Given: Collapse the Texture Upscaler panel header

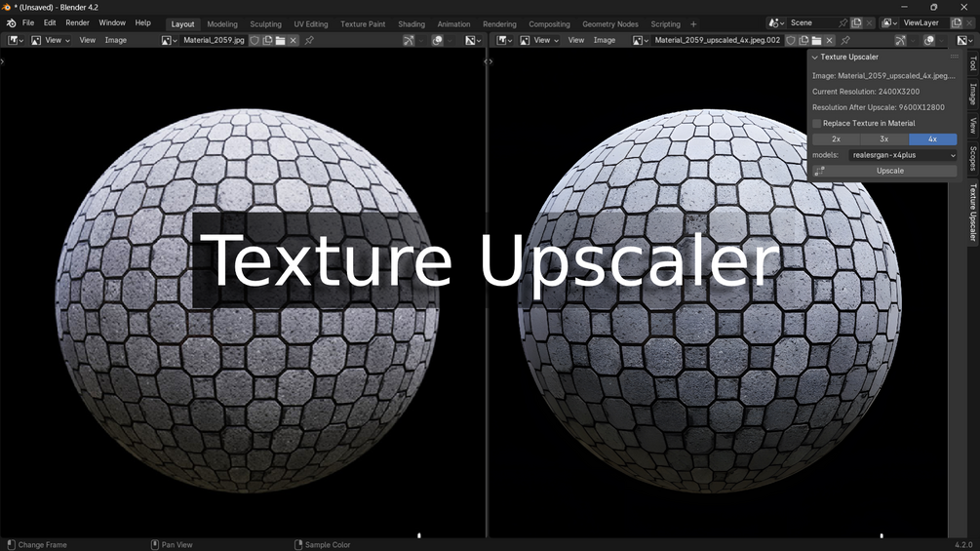Looking at the screenshot, I should 850,57.
